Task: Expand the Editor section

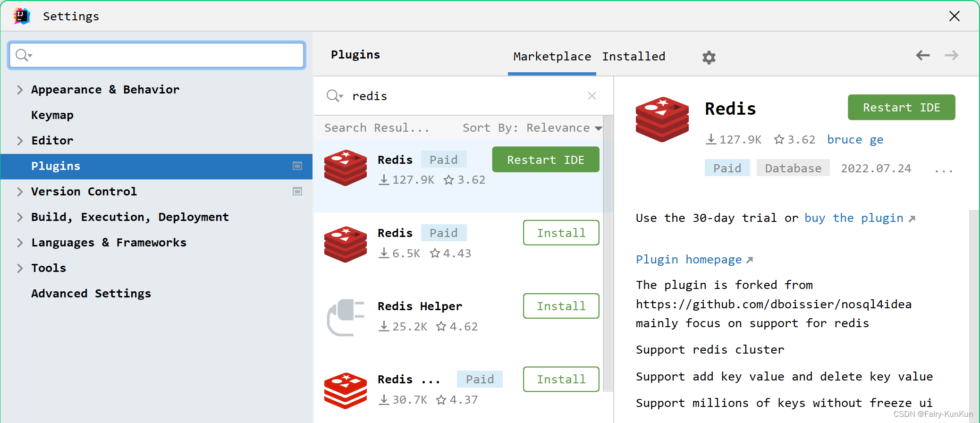Action: click(20, 141)
